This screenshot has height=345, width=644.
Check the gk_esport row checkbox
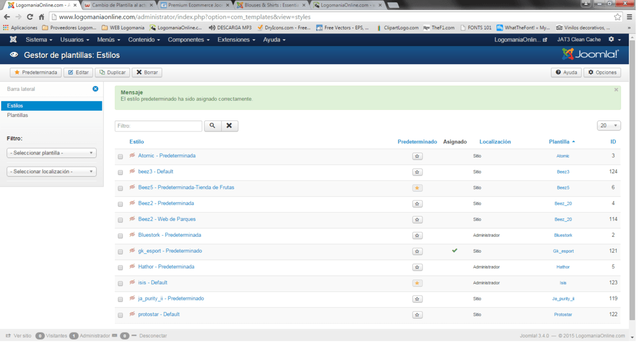click(121, 251)
